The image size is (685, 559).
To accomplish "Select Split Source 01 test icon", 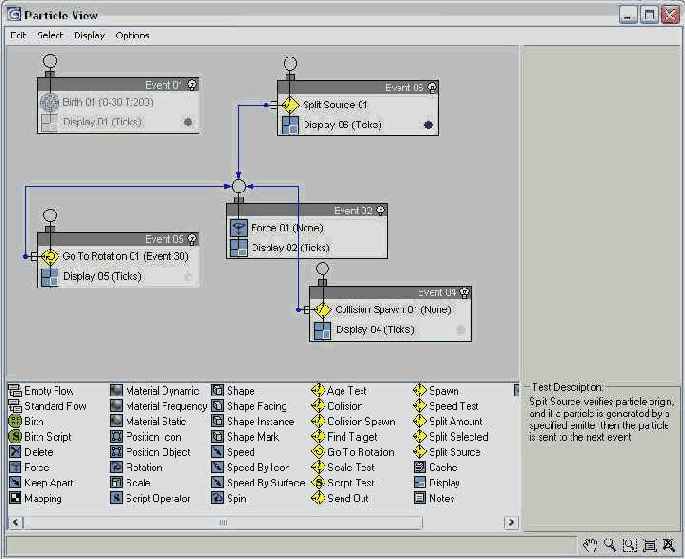I will point(289,105).
